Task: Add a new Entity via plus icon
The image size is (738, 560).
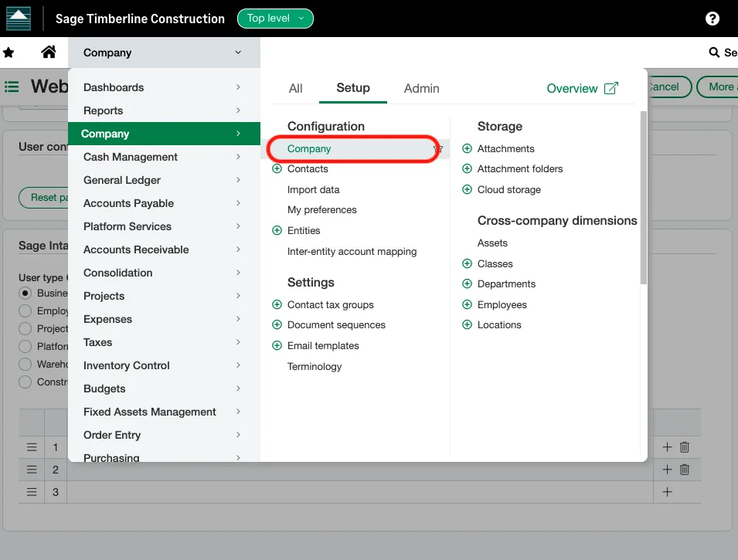Action: tap(277, 230)
